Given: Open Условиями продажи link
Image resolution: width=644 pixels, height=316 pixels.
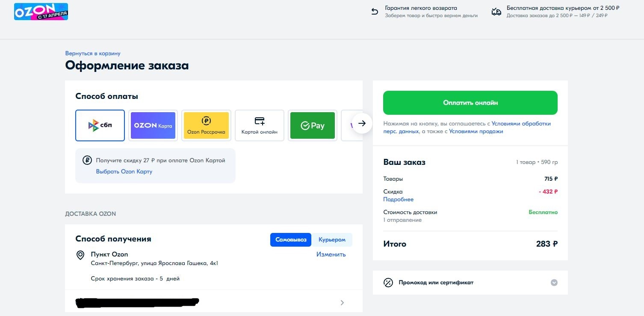Looking at the screenshot, I should pos(476,131).
